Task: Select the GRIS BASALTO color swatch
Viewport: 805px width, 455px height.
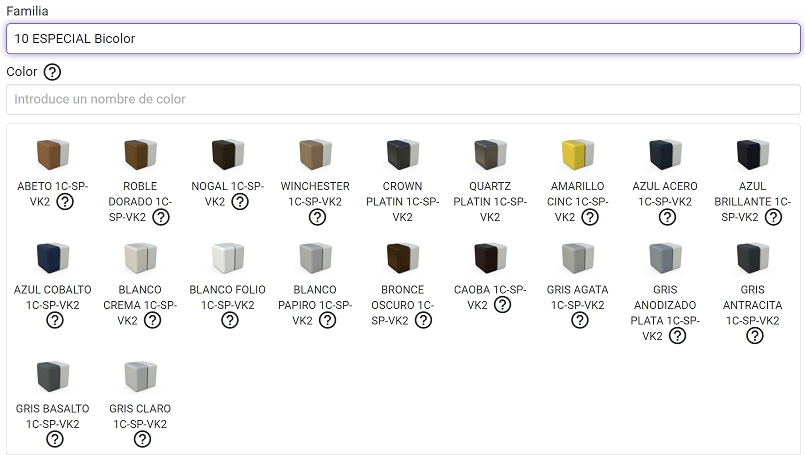Action: click(x=53, y=377)
